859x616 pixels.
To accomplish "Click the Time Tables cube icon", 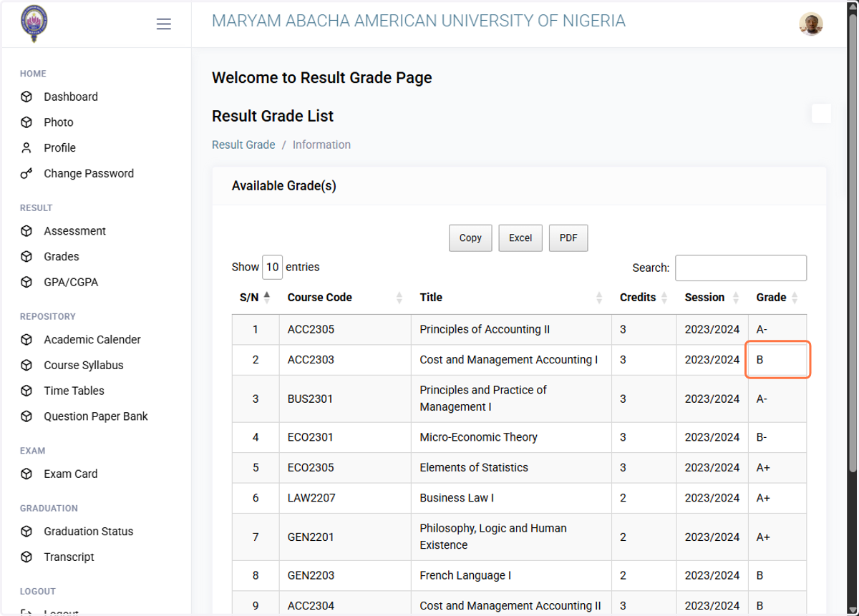I will [x=26, y=391].
